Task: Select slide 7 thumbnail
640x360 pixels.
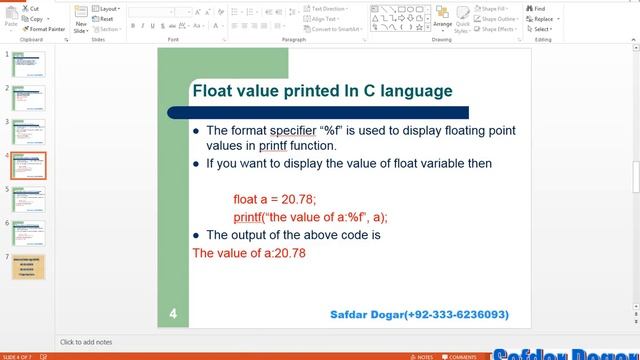Action: pyautogui.click(x=29, y=267)
